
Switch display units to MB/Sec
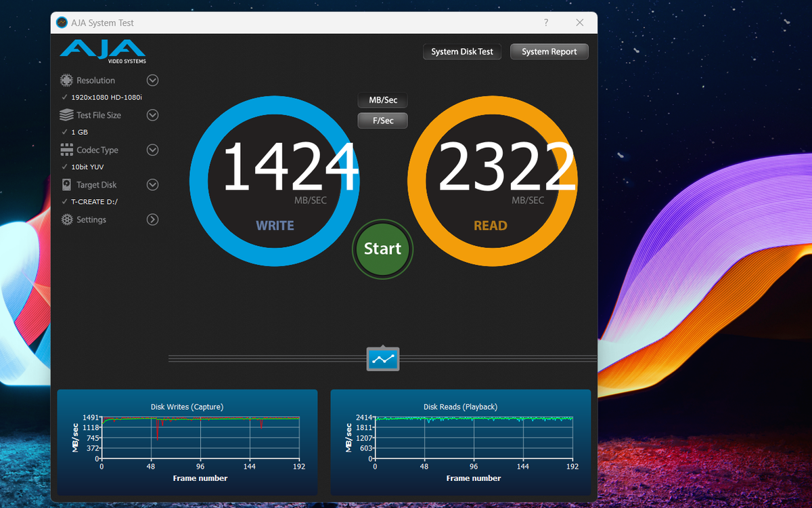[x=382, y=100]
